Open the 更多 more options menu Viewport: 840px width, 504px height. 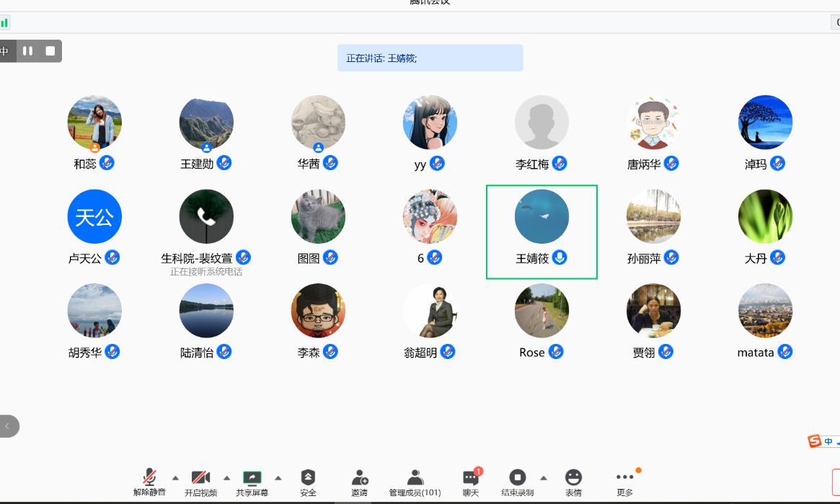tap(624, 481)
